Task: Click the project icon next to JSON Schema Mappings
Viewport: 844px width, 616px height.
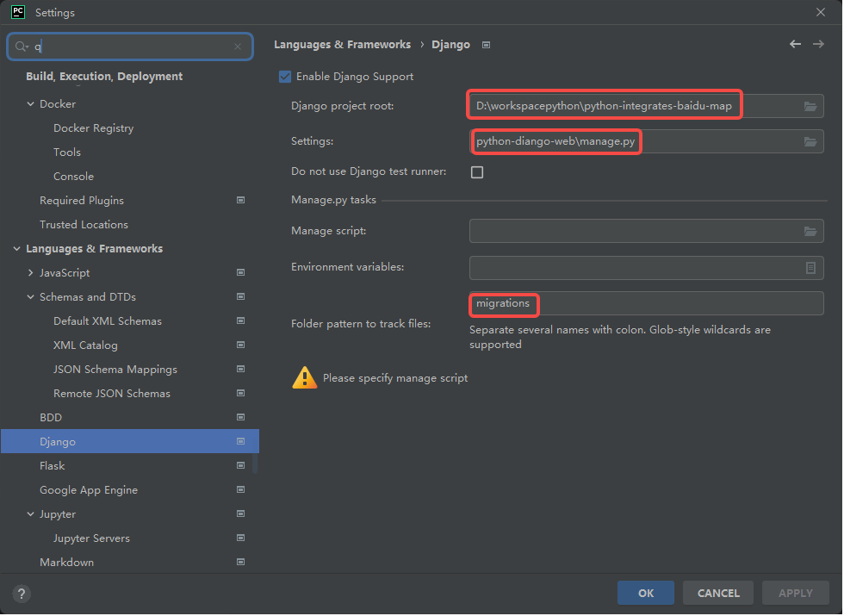Action: coord(240,370)
